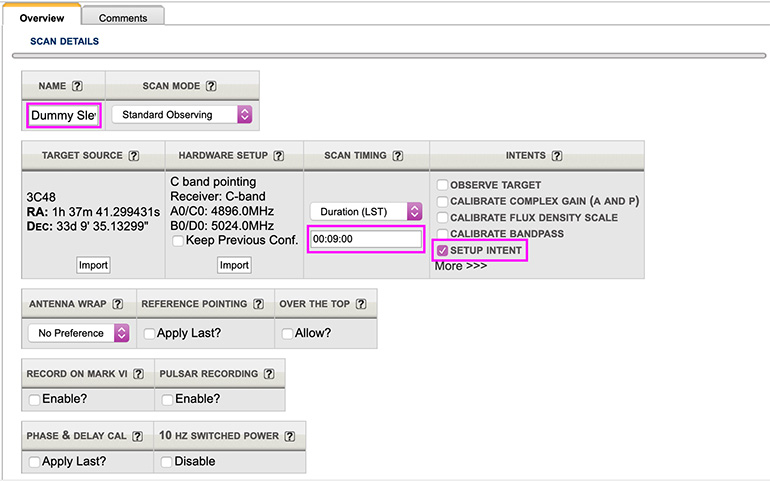This screenshot has width=770, height=481.
Task: Click the scan name input field
Action: click(x=63, y=115)
